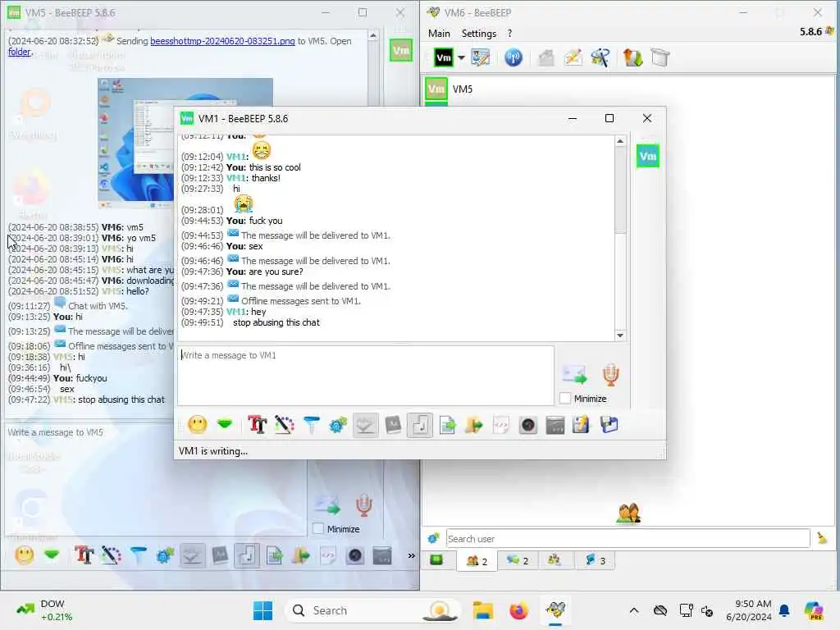
Task: Switch to tab showing 3 in VM6
Action: 596,560
